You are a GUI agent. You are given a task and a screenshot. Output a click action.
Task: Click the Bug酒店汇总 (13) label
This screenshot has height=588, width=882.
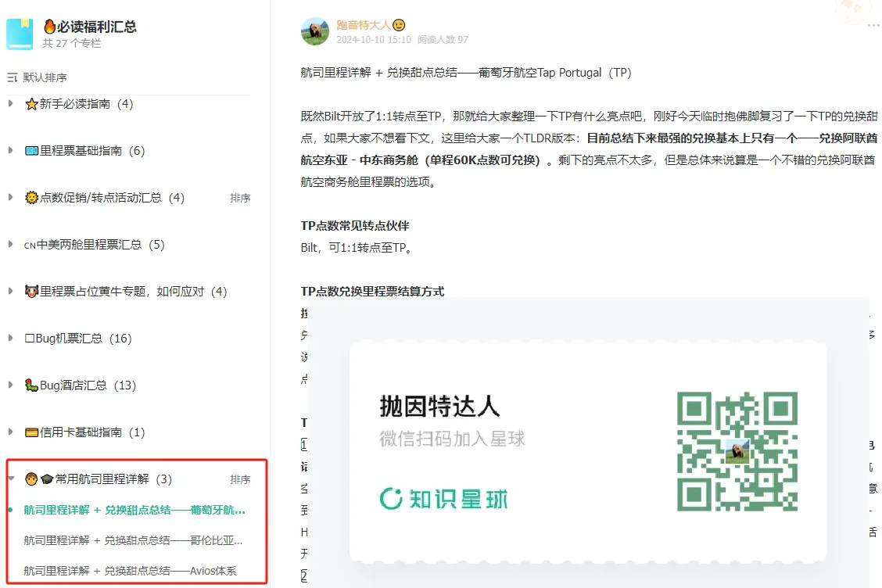pos(88,385)
